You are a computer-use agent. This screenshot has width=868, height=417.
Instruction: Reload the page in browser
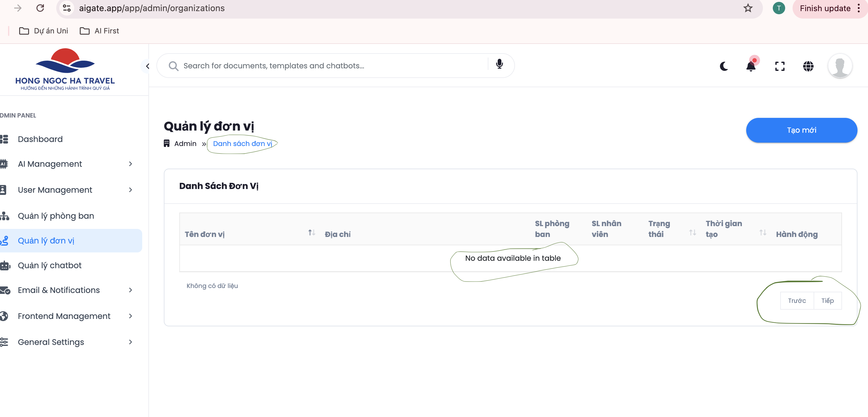(40, 8)
